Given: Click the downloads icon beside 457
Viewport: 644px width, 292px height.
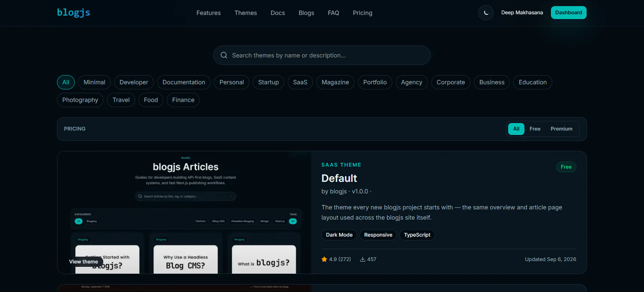Looking at the screenshot, I should coord(363,259).
